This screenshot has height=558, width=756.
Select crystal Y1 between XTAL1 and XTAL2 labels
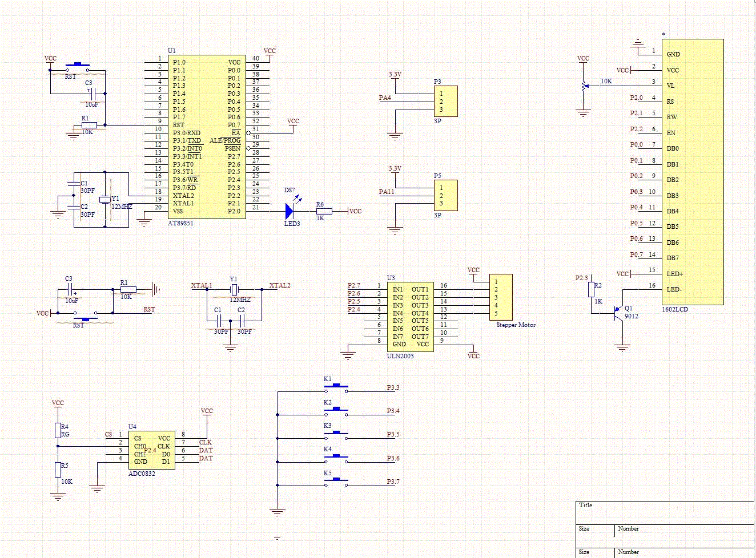click(x=234, y=290)
